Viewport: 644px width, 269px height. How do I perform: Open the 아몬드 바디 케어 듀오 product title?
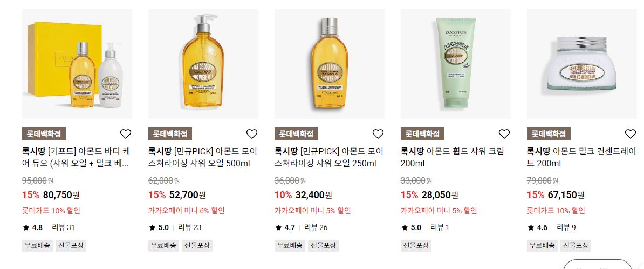77,157
